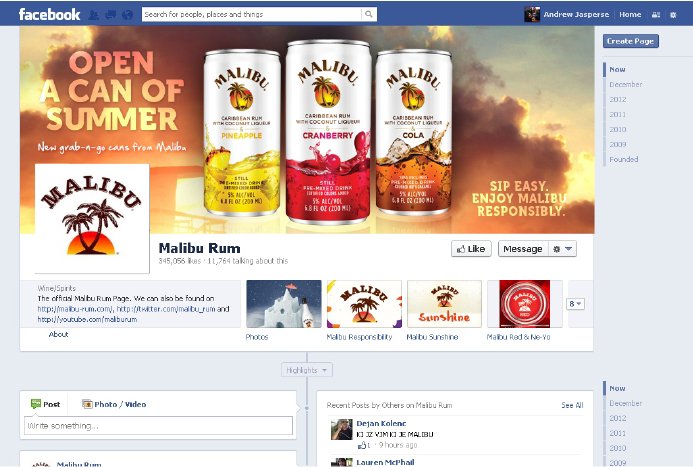Click the 9 hours ago timestamp
The height and width of the screenshot is (467, 693).
398,445
